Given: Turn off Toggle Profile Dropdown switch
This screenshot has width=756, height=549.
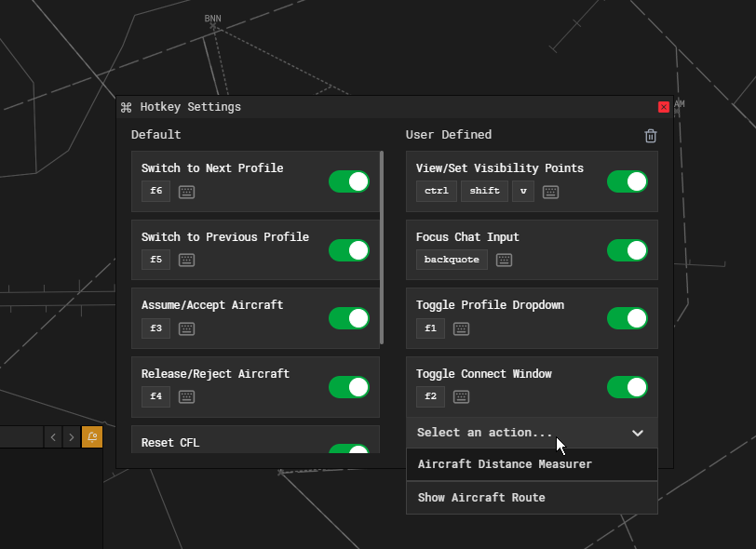Looking at the screenshot, I should 627,318.
